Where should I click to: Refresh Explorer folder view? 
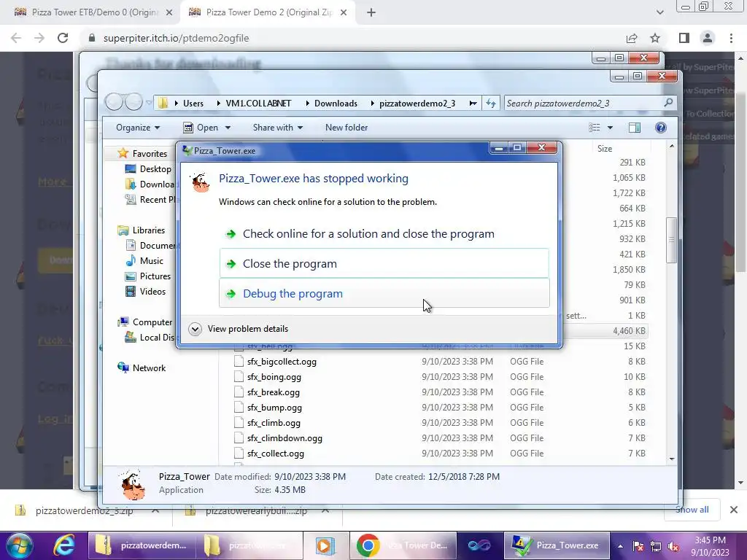tap(491, 104)
